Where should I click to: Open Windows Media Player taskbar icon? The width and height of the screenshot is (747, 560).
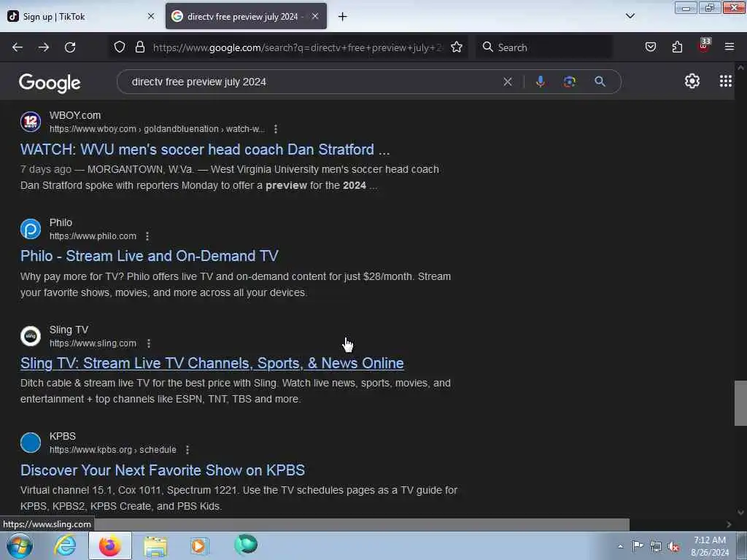[x=200, y=545]
